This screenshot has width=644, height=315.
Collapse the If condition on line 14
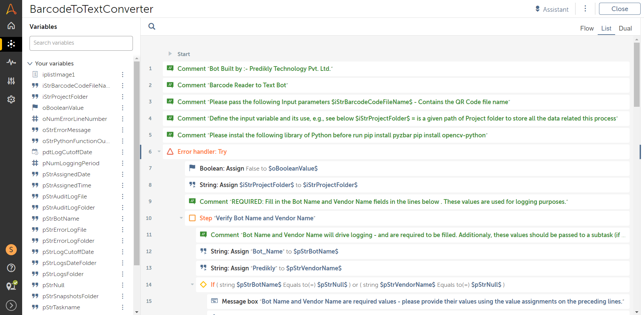pyautogui.click(x=192, y=284)
